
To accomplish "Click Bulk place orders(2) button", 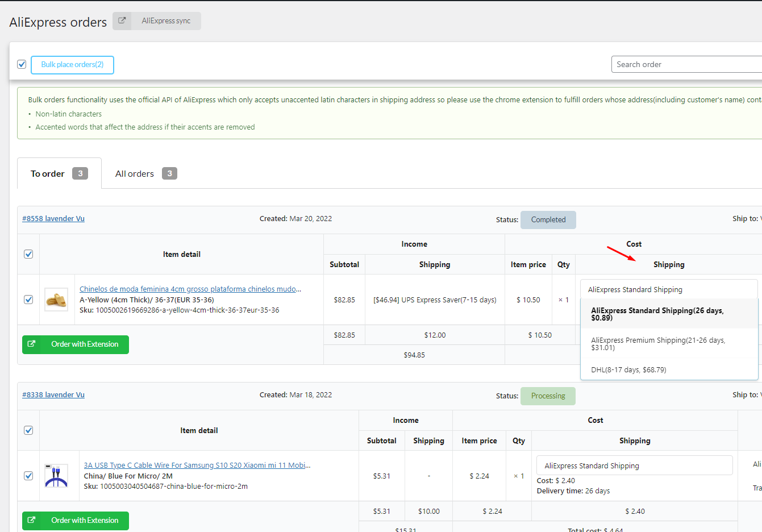I will (x=72, y=65).
